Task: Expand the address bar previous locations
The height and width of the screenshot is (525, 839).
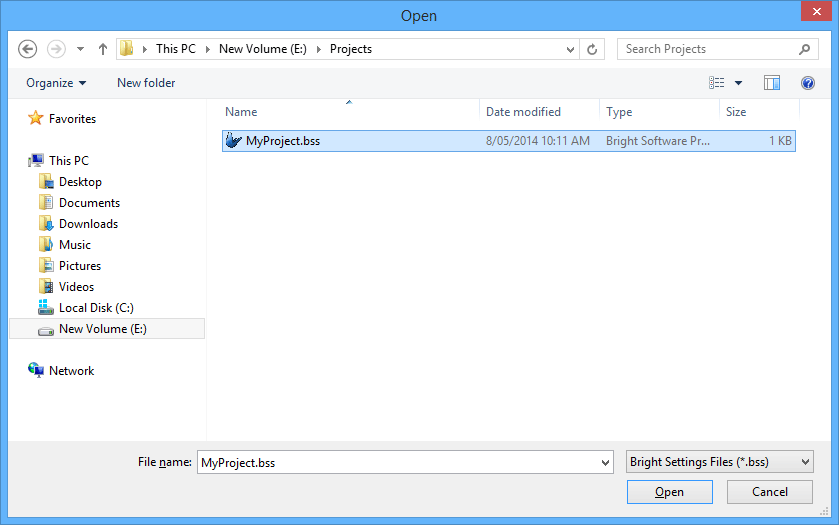Action: coord(570,49)
